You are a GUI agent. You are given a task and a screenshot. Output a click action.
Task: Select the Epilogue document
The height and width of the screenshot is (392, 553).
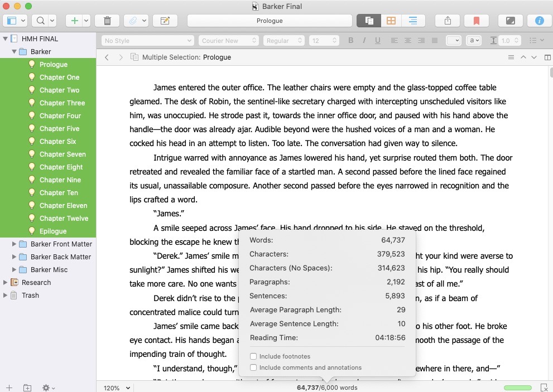53,231
